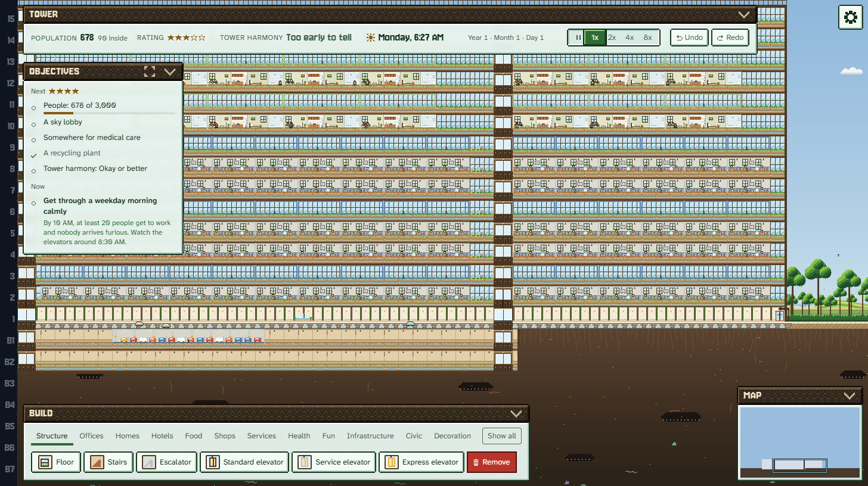Select the Floor build tool
This screenshot has width=868, height=486.
(56, 462)
